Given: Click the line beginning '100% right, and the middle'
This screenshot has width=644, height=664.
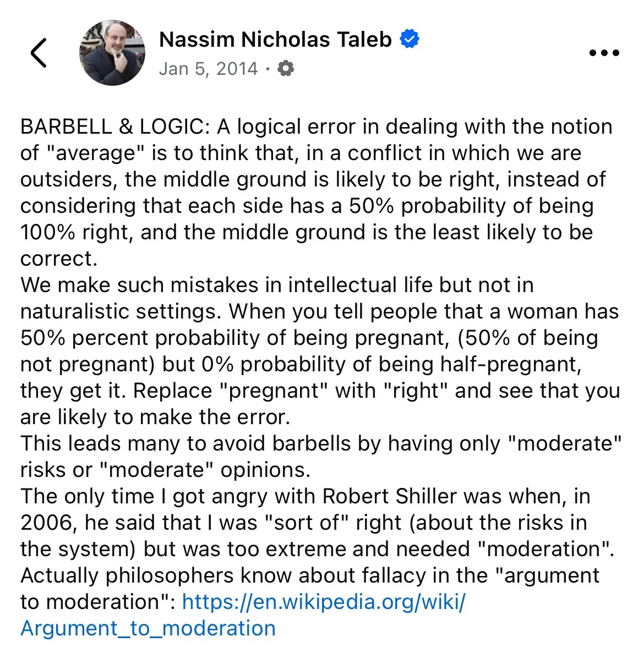Looking at the screenshot, I should [x=307, y=232].
